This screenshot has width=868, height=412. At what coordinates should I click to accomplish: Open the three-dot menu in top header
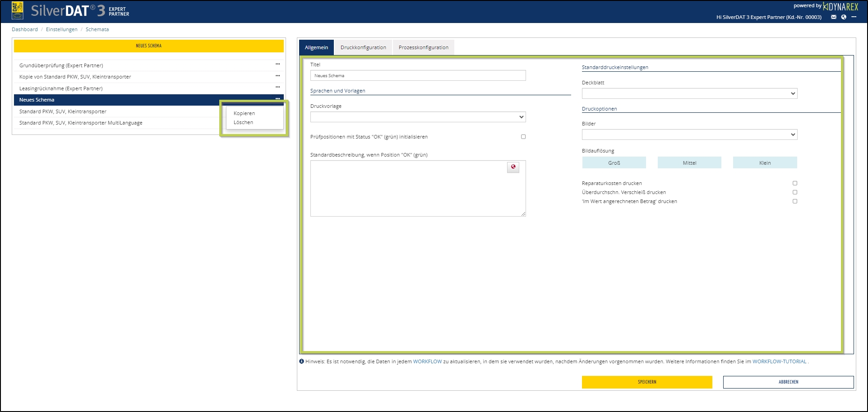[854, 17]
